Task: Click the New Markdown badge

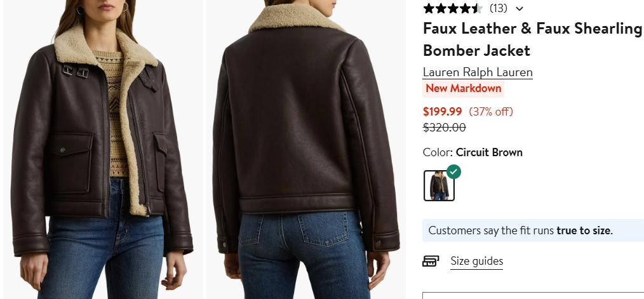Action: pos(463,89)
